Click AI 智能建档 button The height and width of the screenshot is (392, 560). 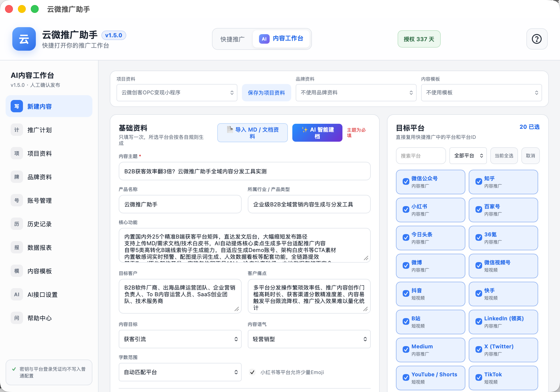(x=317, y=133)
